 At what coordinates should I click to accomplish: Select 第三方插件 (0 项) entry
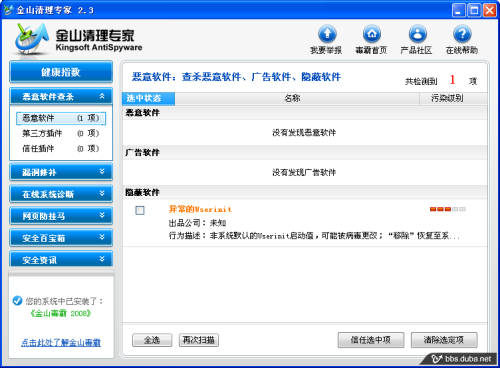click(61, 133)
